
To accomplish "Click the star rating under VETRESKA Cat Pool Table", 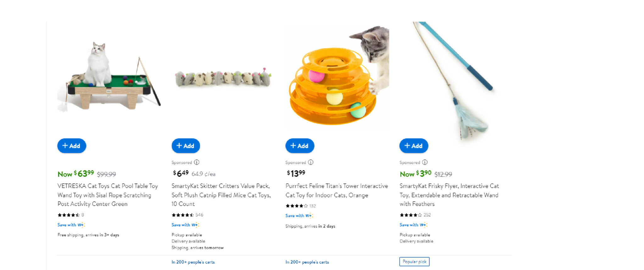I will [69, 215].
